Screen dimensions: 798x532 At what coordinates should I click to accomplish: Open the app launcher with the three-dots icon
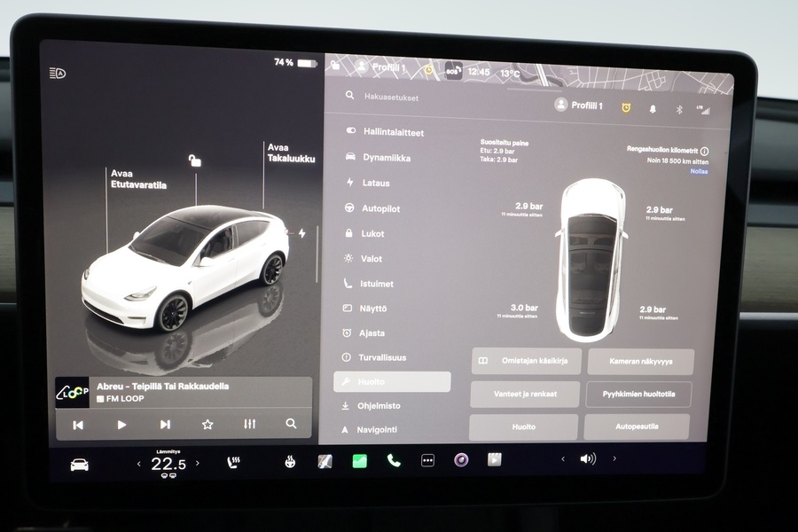426,461
